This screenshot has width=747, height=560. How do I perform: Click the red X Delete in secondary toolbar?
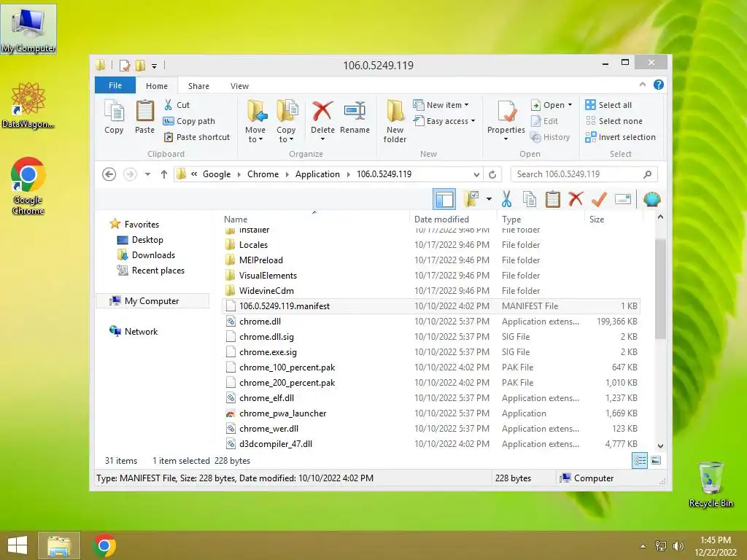pyautogui.click(x=576, y=199)
